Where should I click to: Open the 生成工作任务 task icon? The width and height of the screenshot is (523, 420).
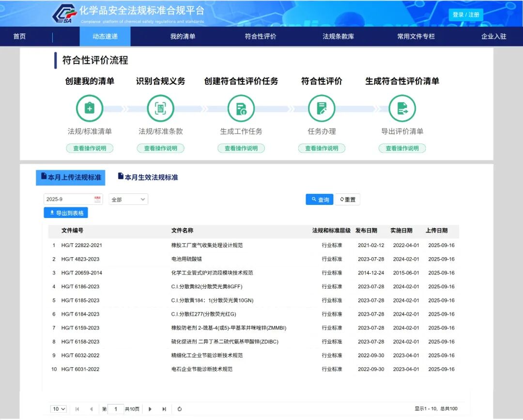tap(241, 108)
